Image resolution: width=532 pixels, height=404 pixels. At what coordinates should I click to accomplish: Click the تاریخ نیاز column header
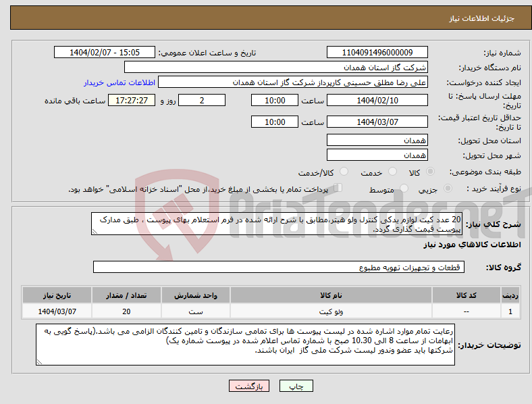(57, 295)
